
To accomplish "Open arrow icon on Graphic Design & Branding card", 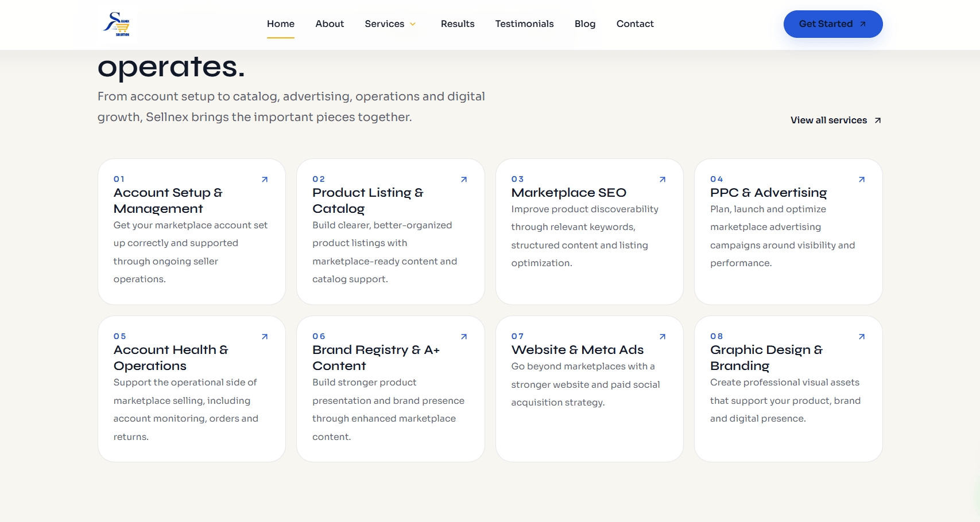I will point(862,337).
